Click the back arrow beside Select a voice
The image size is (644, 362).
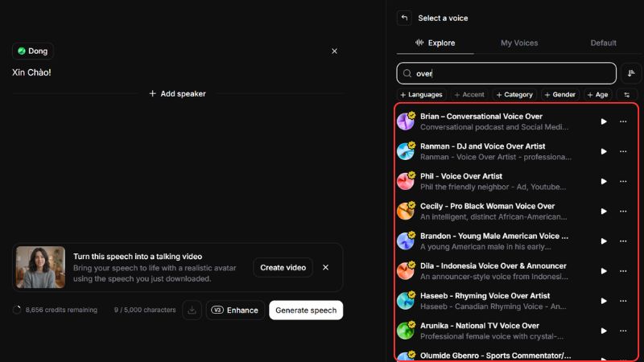coord(404,18)
